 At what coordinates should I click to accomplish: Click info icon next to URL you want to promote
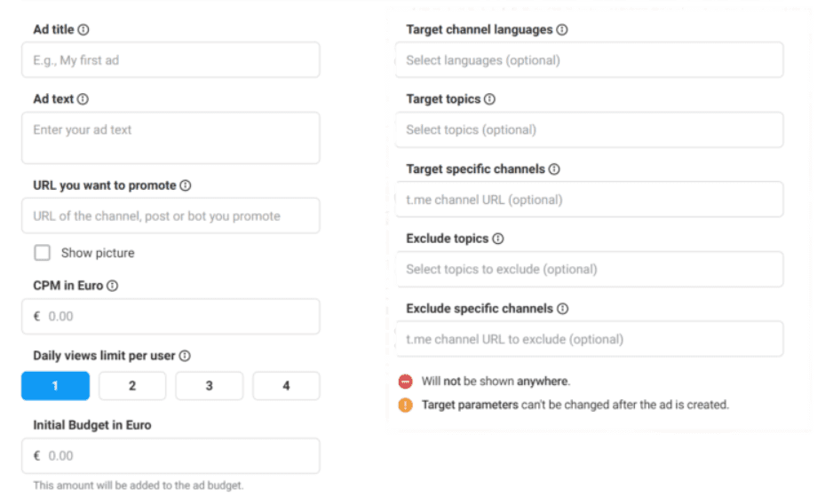pos(186,185)
